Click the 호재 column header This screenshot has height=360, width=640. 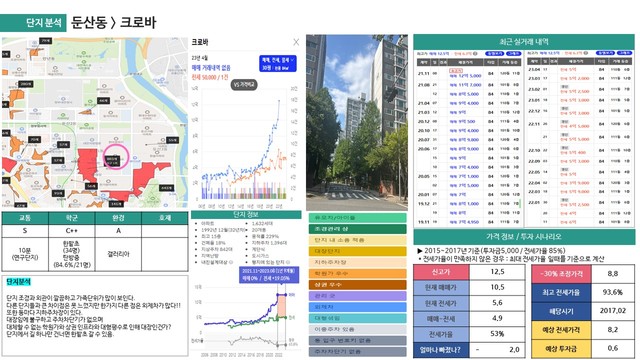(x=165, y=218)
